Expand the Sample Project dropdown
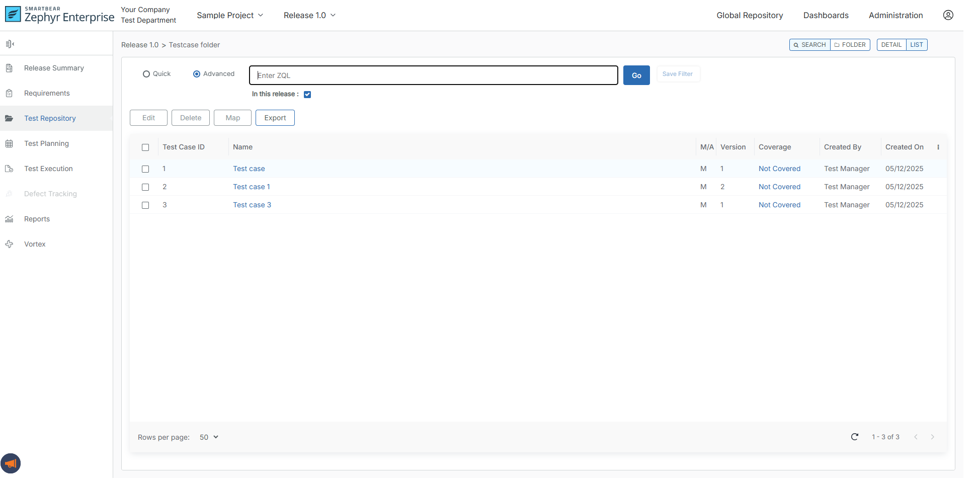This screenshot has width=980, height=482. [x=230, y=15]
